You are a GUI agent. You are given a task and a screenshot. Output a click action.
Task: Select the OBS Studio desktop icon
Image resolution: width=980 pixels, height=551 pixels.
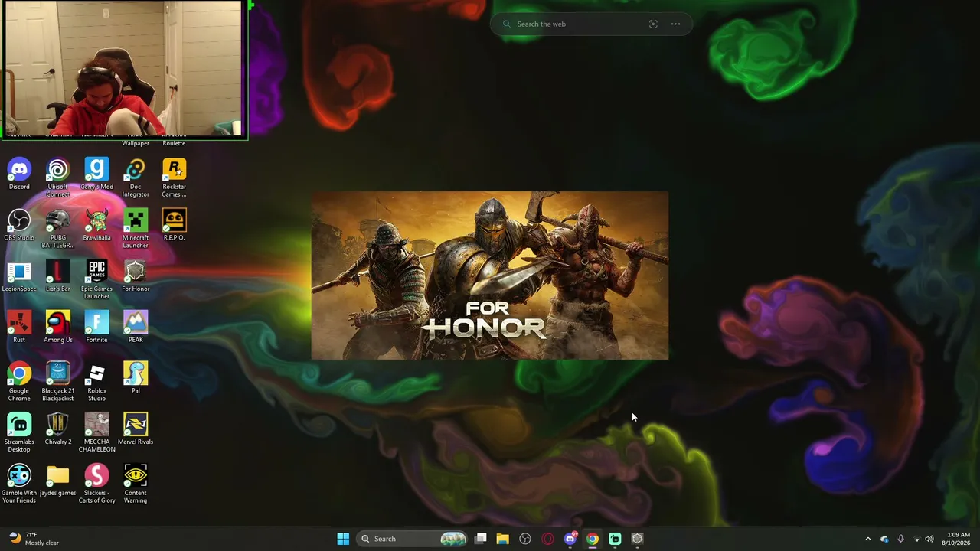(x=19, y=225)
